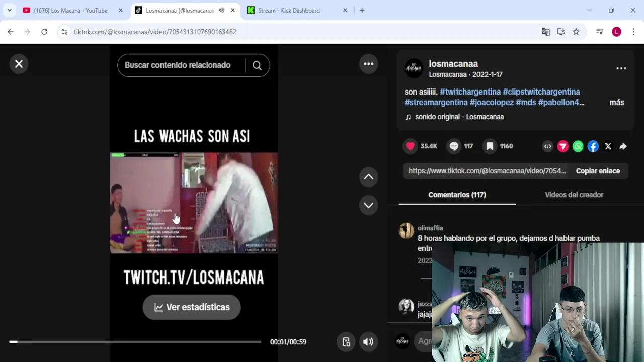Click install app icon in address bar

561,32
